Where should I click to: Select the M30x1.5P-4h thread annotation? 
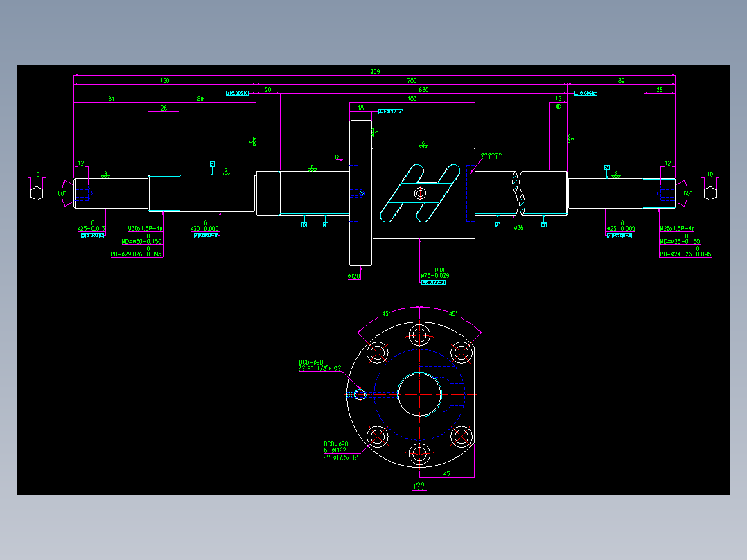pyautogui.click(x=145, y=229)
